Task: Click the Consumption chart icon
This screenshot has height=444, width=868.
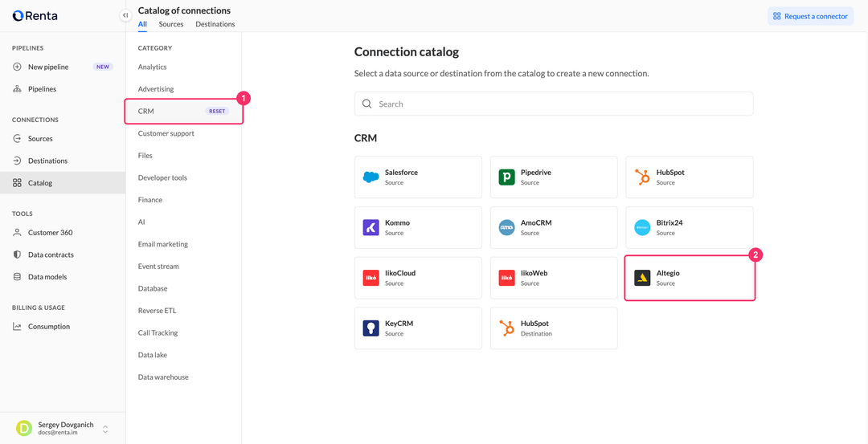Action: [17, 327]
